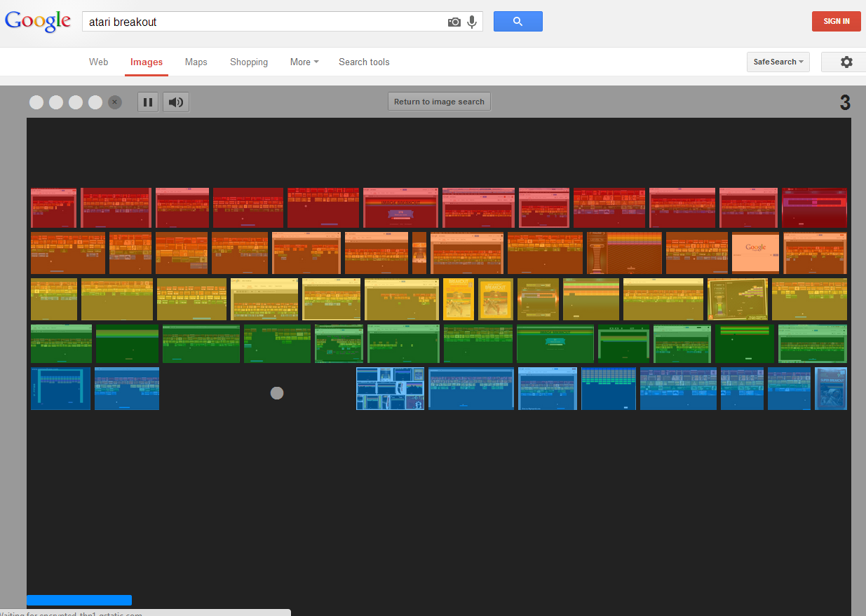The width and height of the screenshot is (866, 616).
Task: Click Return to image search
Action: pyautogui.click(x=439, y=102)
